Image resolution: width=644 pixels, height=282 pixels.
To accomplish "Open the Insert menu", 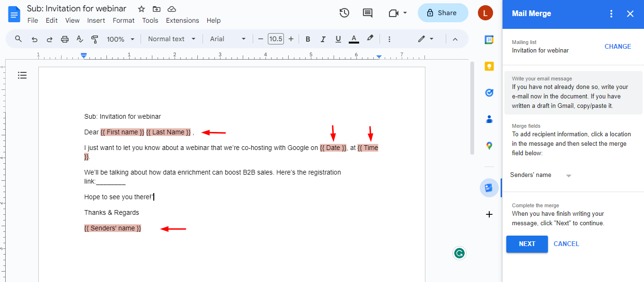I will point(96,20).
